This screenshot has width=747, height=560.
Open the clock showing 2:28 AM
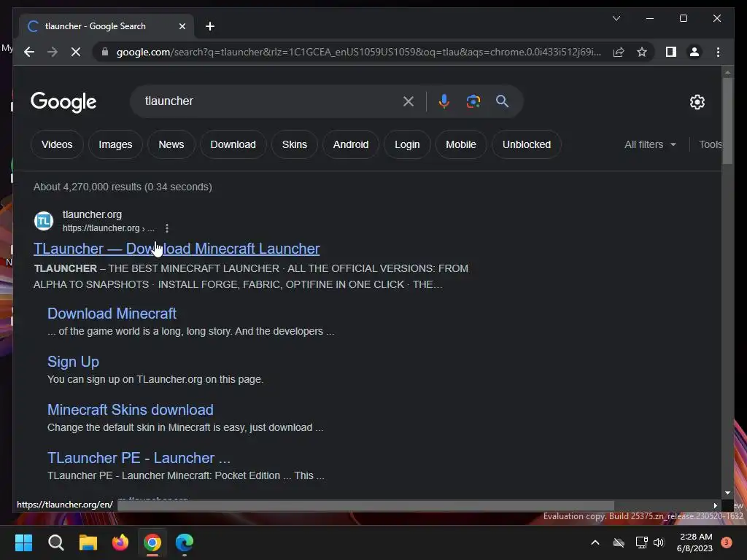click(694, 542)
